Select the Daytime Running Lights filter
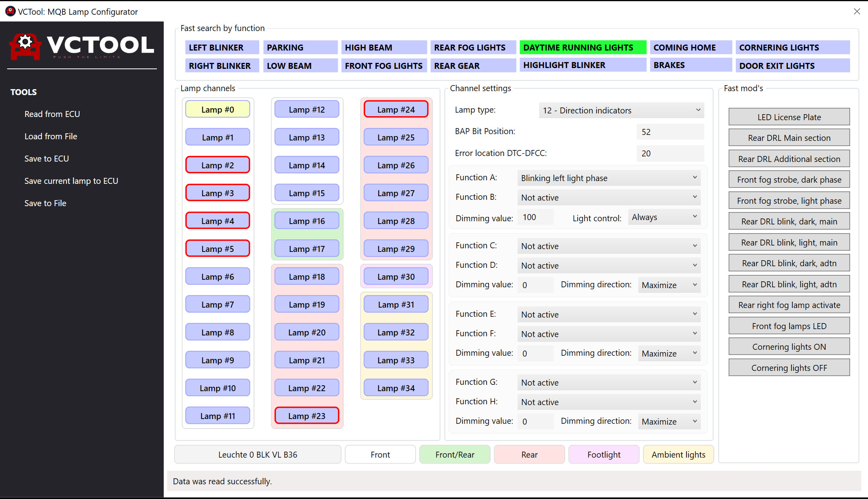Screen dimensions: 868x499 (583, 47)
